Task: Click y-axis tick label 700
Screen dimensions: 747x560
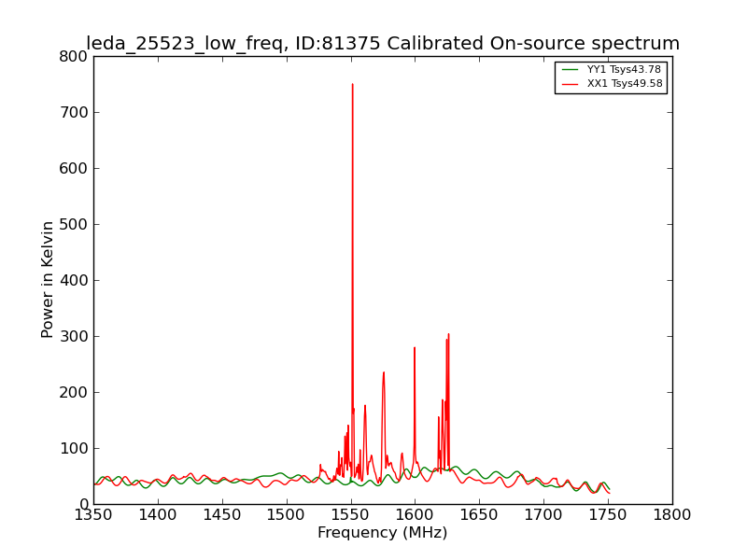Action: tap(74, 112)
